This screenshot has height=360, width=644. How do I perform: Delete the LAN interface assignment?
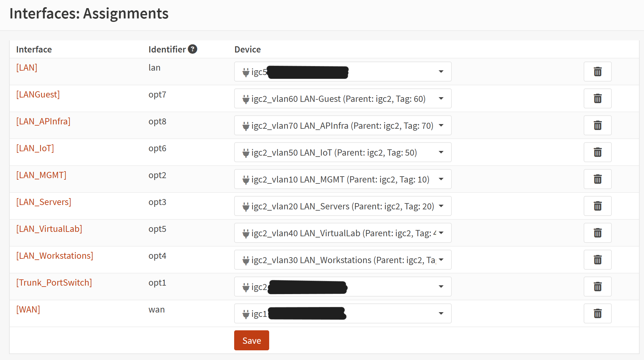point(597,72)
